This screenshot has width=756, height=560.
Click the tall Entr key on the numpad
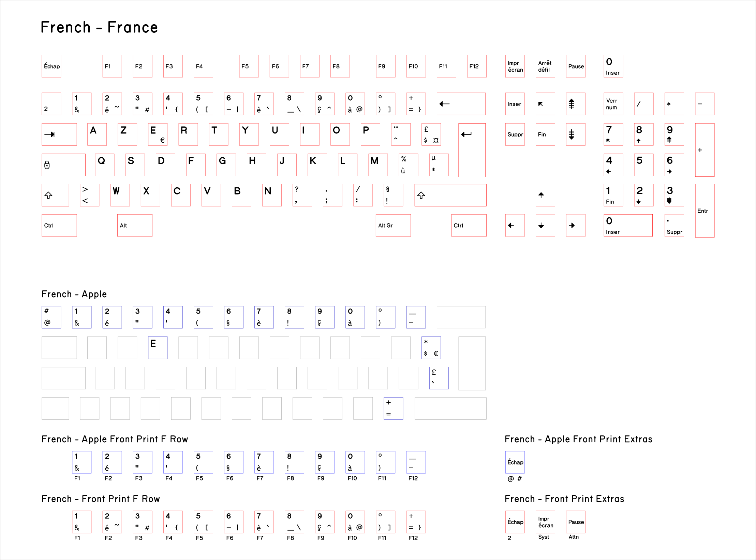click(x=705, y=211)
